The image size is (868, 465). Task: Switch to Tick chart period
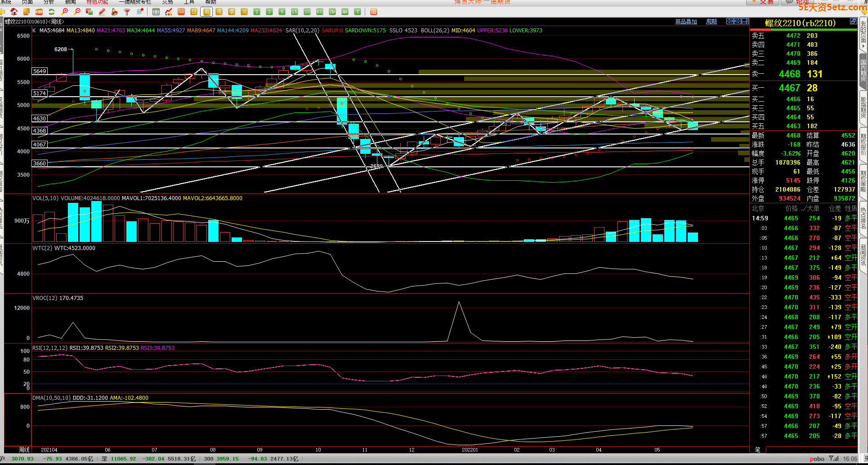(181, 12)
